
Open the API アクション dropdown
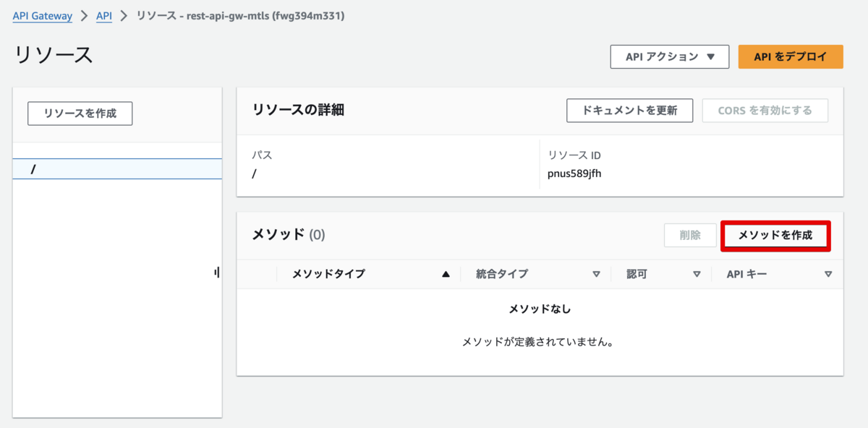tap(669, 56)
